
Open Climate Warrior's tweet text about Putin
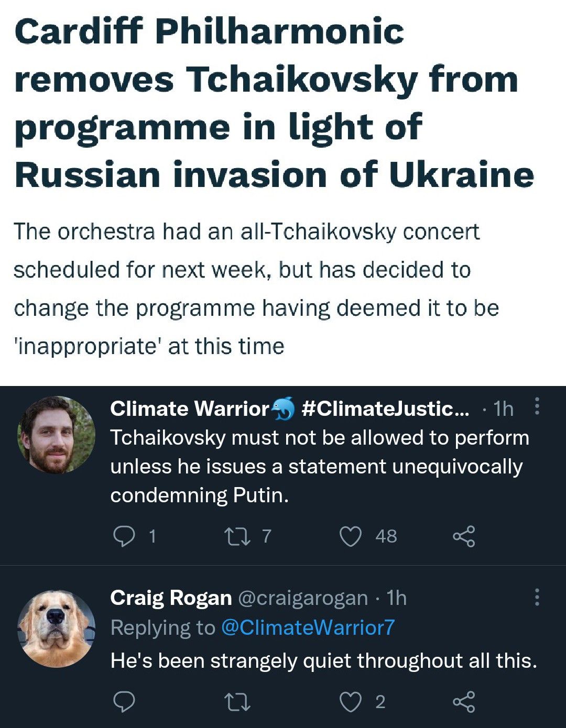point(319,466)
